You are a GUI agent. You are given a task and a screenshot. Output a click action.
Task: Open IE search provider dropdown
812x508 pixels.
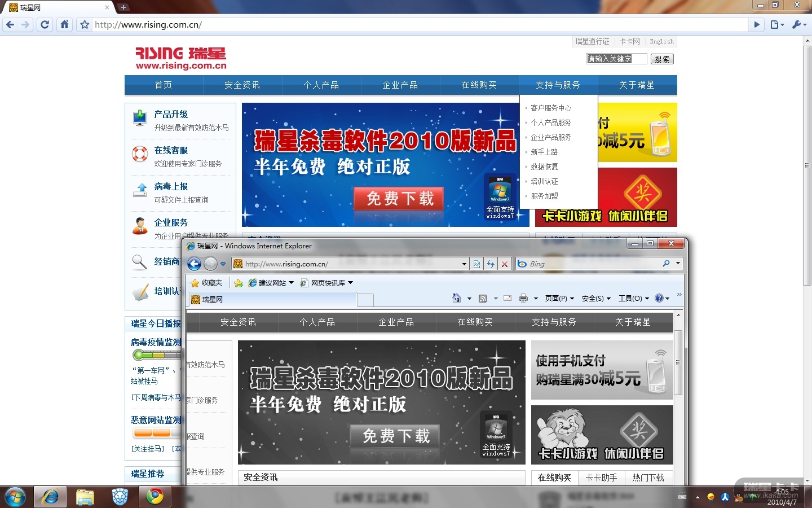[x=678, y=263]
